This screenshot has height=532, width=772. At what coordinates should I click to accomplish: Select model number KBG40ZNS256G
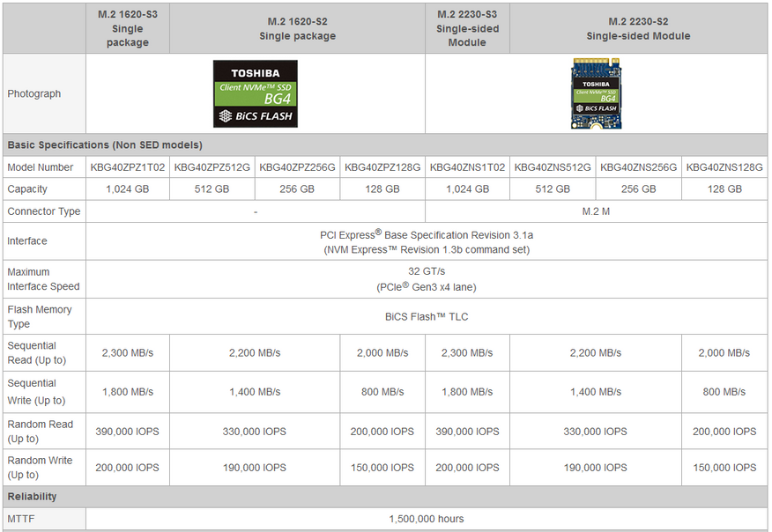pos(639,167)
